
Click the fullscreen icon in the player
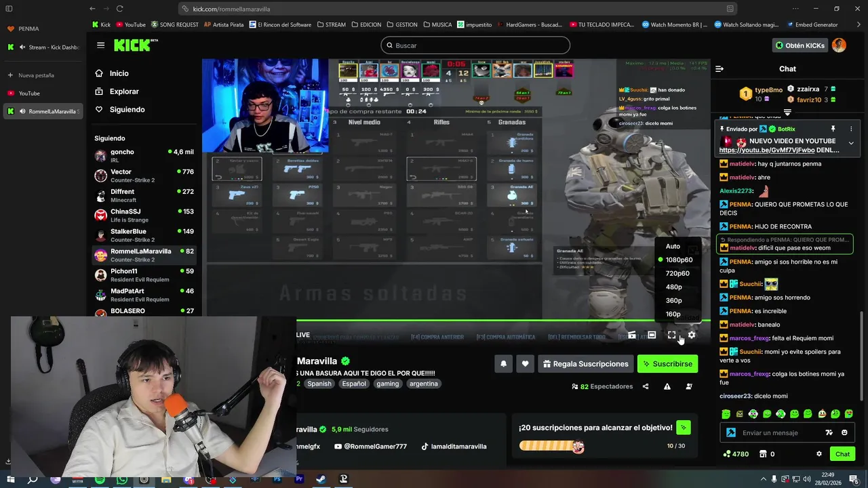(671, 335)
